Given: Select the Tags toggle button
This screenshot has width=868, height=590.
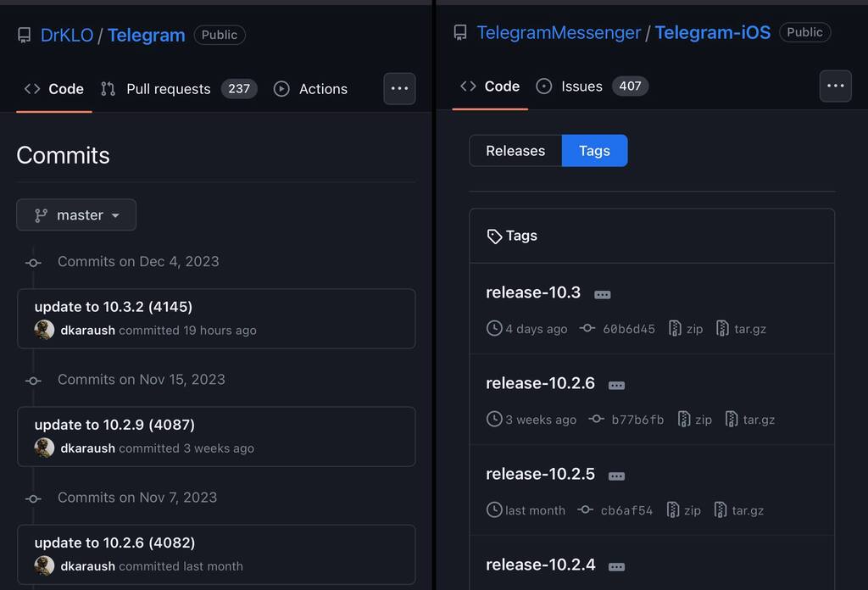Looking at the screenshot, I should pos(594,151).
